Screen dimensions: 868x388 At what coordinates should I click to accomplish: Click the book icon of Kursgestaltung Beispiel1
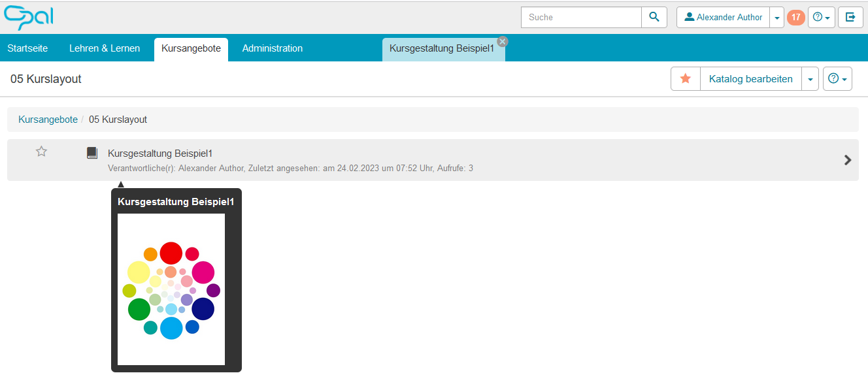click(x=92, y=153)
